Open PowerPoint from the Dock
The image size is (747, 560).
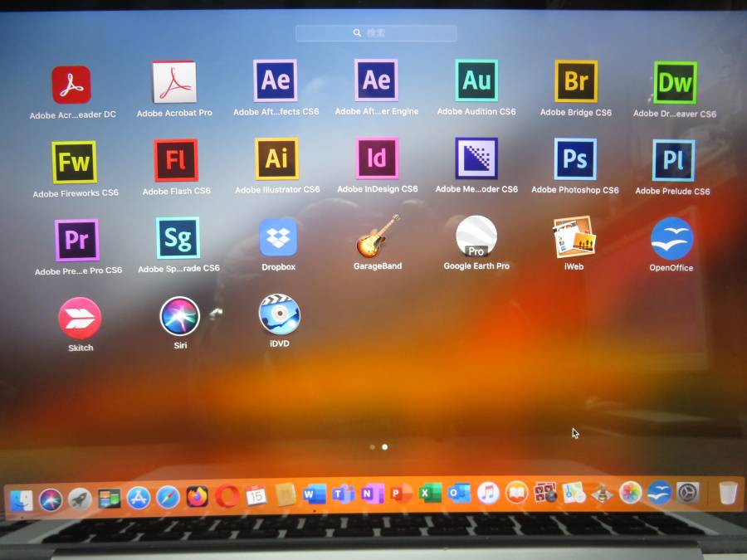[402, 494]
